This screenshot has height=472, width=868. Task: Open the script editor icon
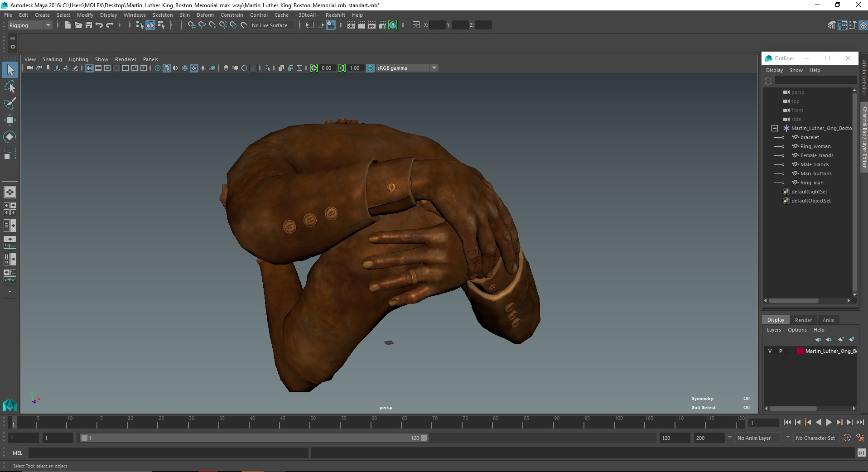(x=862, y=453)
